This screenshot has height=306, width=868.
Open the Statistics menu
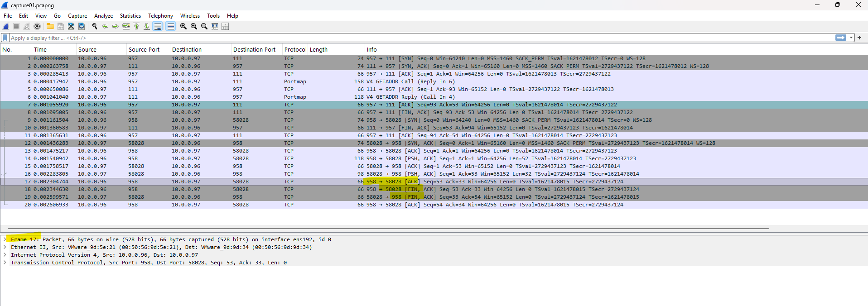coord(130,15)
